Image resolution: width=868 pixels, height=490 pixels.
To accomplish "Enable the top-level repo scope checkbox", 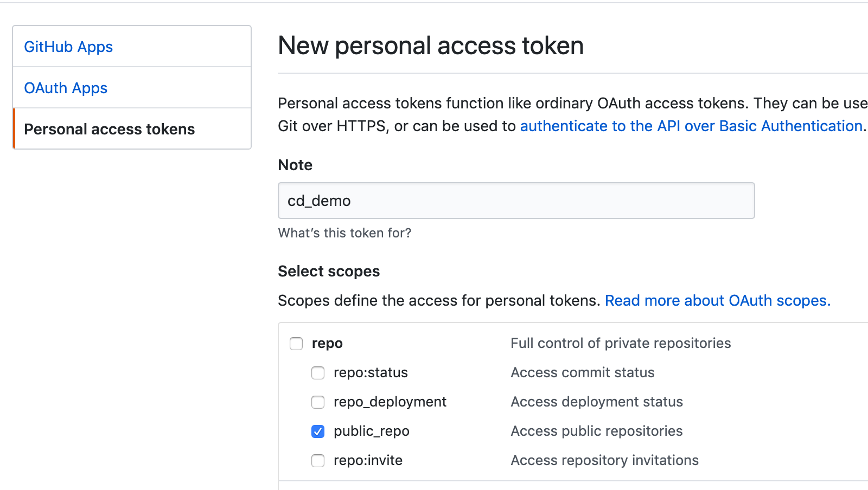I will [x=296, y=344].
